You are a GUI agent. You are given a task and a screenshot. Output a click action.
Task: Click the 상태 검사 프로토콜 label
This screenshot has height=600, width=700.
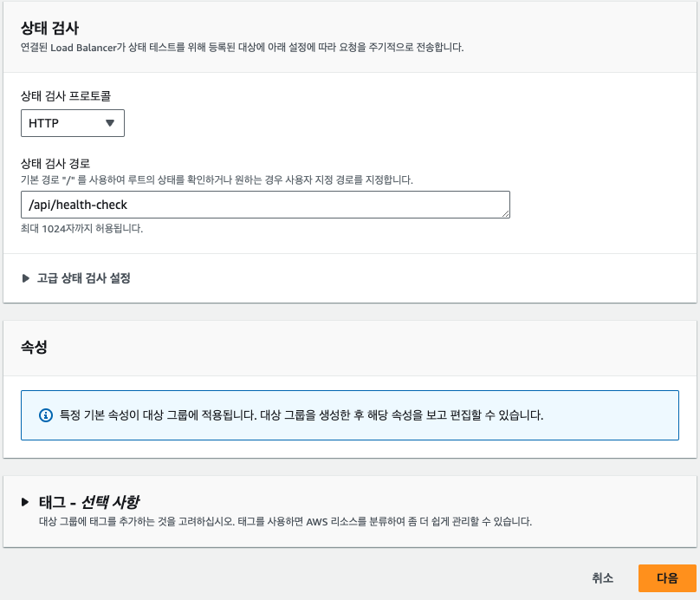tap(66, 96)
